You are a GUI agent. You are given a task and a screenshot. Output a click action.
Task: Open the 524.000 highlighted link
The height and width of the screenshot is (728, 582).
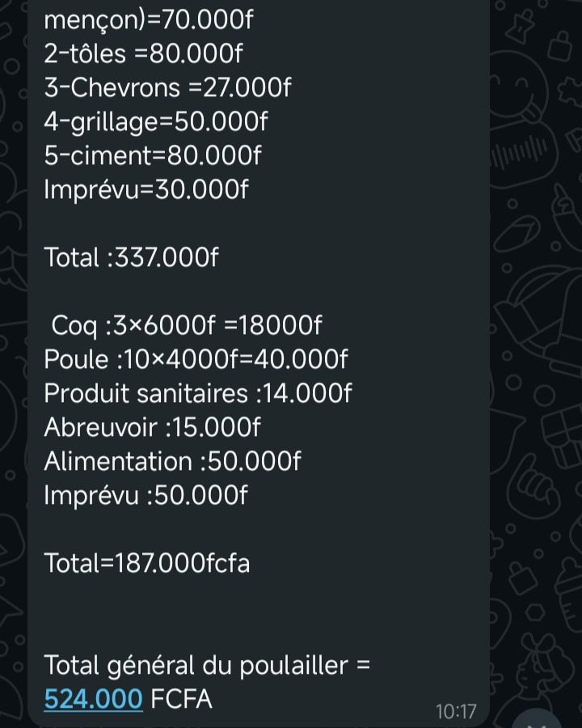coord(93,699)
